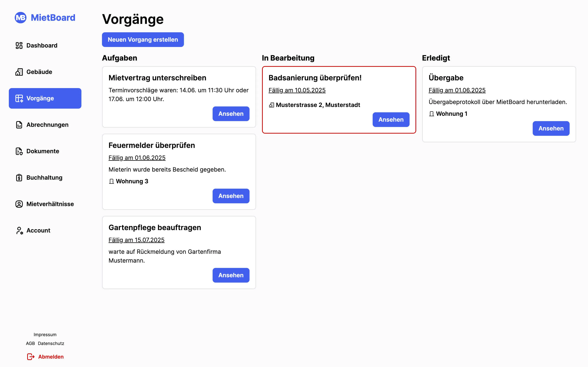Open the Datenschutz footer link
Viewport: 588px width, 367px height.
coord(51,344)
